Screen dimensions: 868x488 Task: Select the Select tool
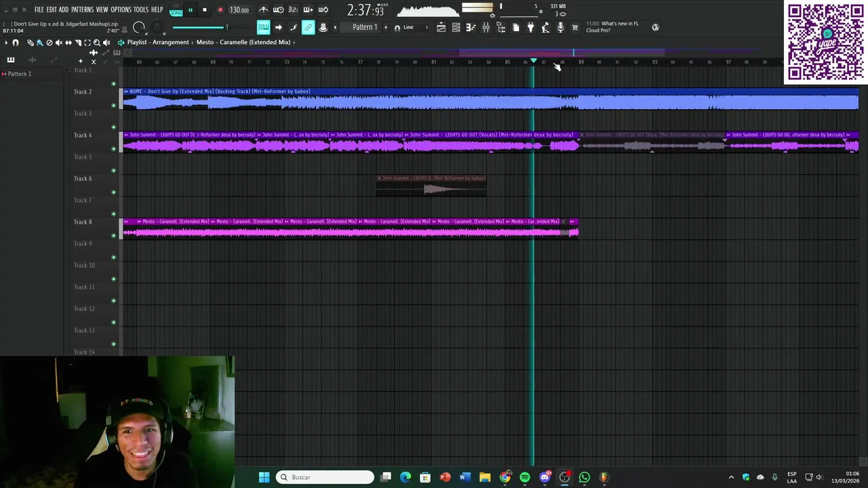pyautogui.click(x=87, y=42)
